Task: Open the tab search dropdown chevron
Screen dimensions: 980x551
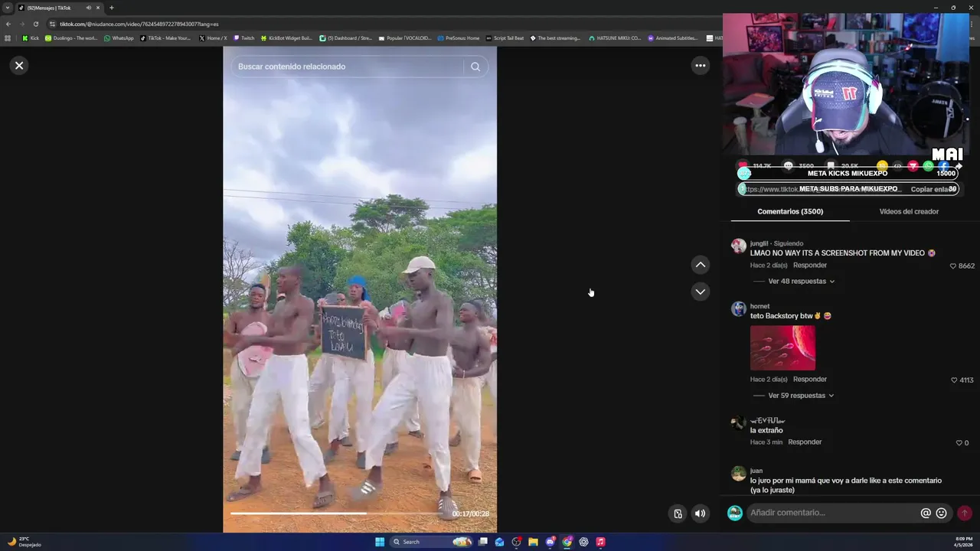Action: 8,8
